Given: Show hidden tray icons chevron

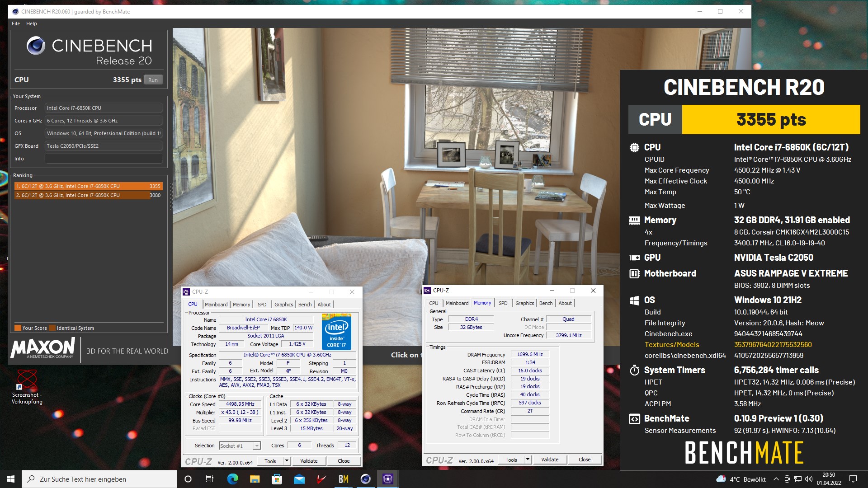Looking at the screenshot, I should [x=776, y=479].
